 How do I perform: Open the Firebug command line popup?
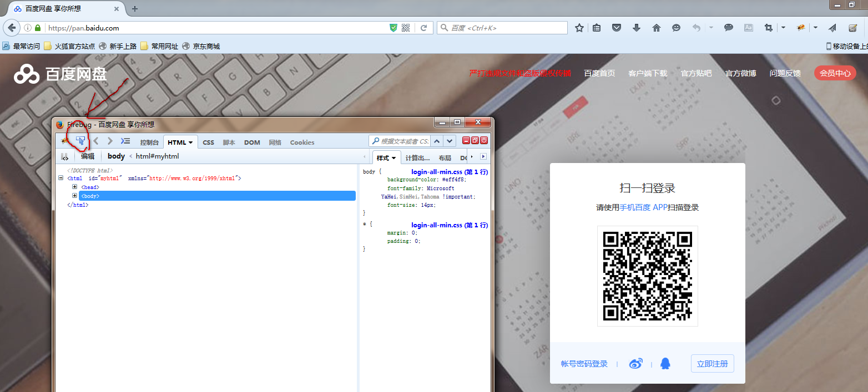click(125, 141)
